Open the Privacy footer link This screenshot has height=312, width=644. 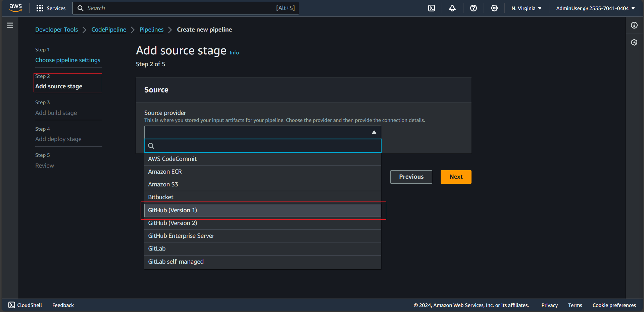(x=549, y=305)
